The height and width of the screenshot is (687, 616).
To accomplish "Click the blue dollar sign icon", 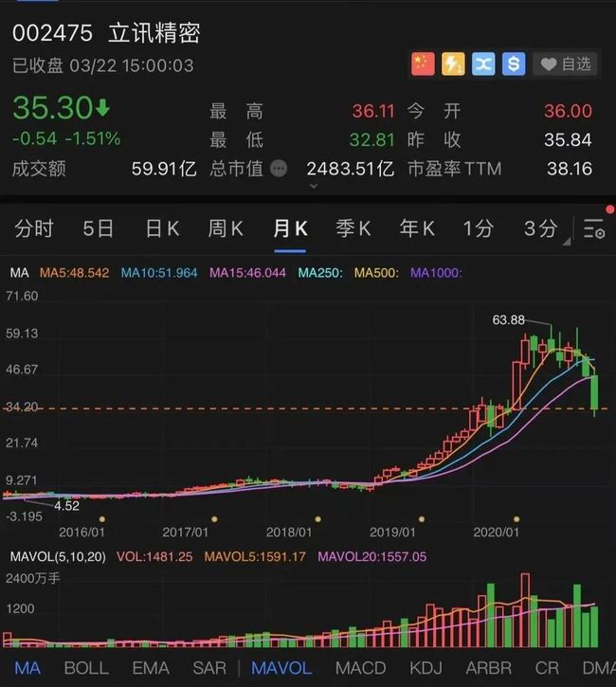I will click(x=514, y=63).
